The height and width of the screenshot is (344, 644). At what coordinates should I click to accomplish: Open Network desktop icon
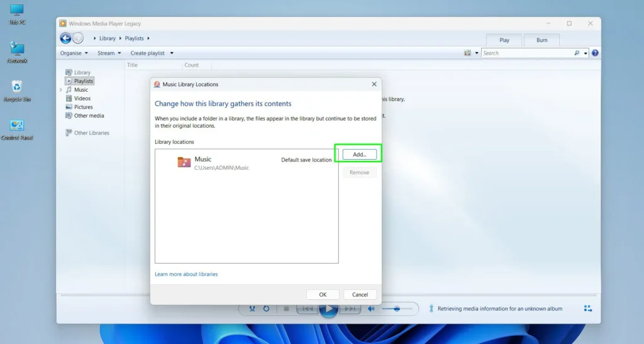point(17,53)
